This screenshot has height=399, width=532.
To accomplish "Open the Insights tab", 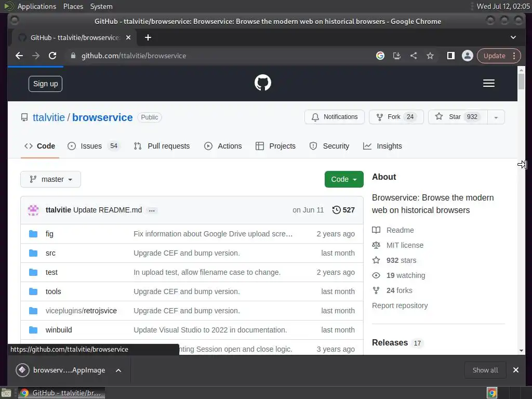I will coord(382,146).
